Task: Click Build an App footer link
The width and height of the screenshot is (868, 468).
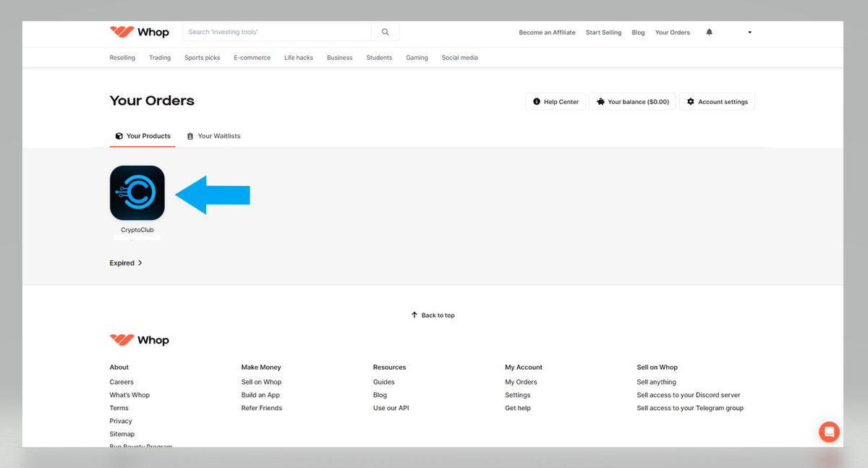Action: pyautogui.click(x=260, y=395)
